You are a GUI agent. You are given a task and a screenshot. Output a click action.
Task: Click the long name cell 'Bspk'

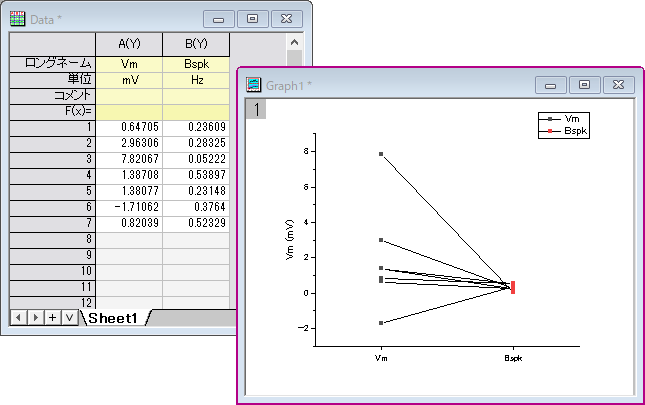pyautogui.click(x=196, y=64)
